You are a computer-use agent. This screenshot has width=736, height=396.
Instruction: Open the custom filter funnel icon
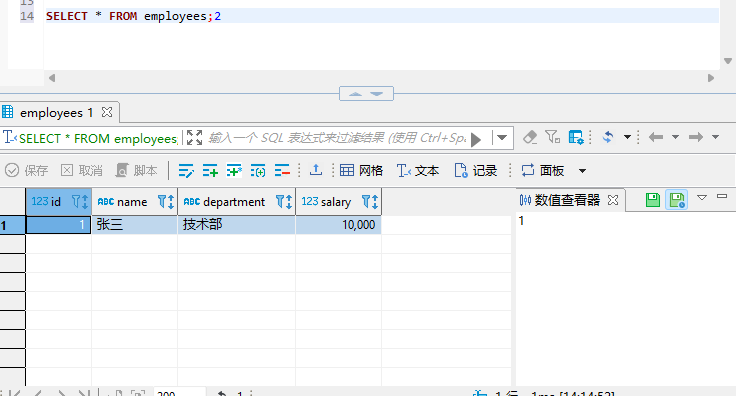click(552, 137)
